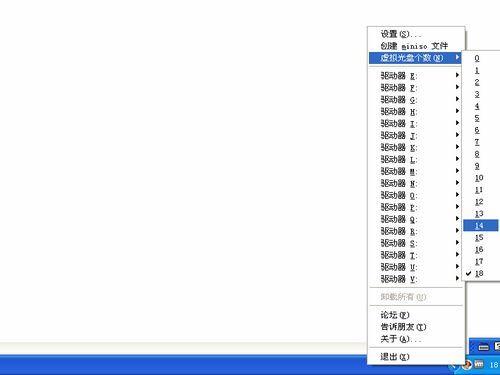500x375 pixels.
Task: Set virtual drive count to 1
Action: (x=481, y=70)
